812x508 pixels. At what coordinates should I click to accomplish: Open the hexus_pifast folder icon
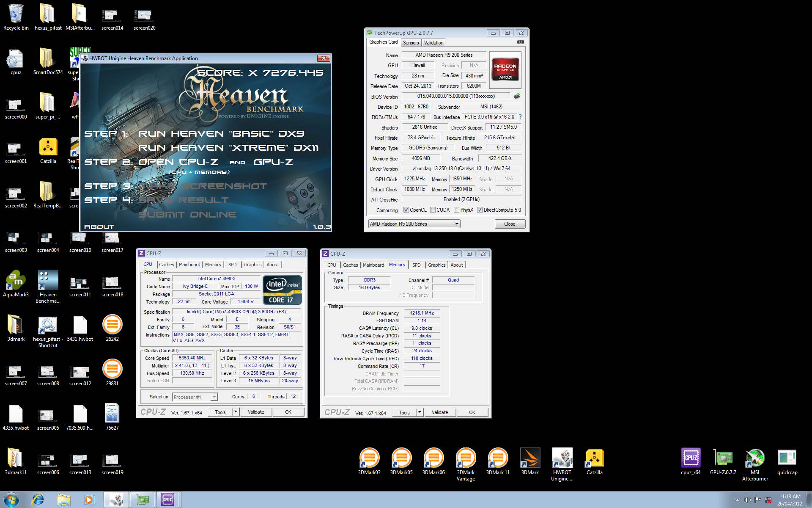pyautogui.click(x=48, y=17)
